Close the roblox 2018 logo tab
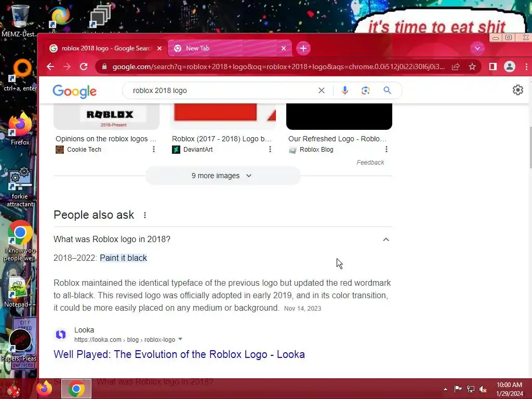Viewport: 532px width, 399px height. click(159, 48)
